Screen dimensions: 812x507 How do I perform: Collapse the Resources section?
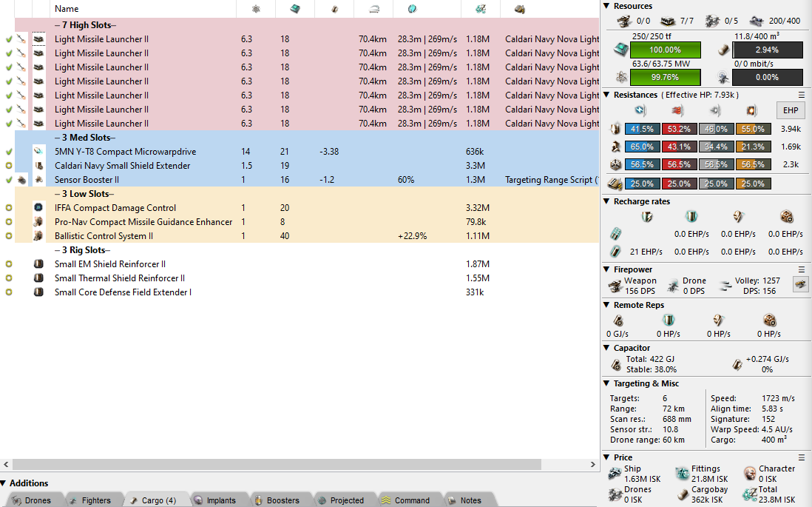coord(607,7)
